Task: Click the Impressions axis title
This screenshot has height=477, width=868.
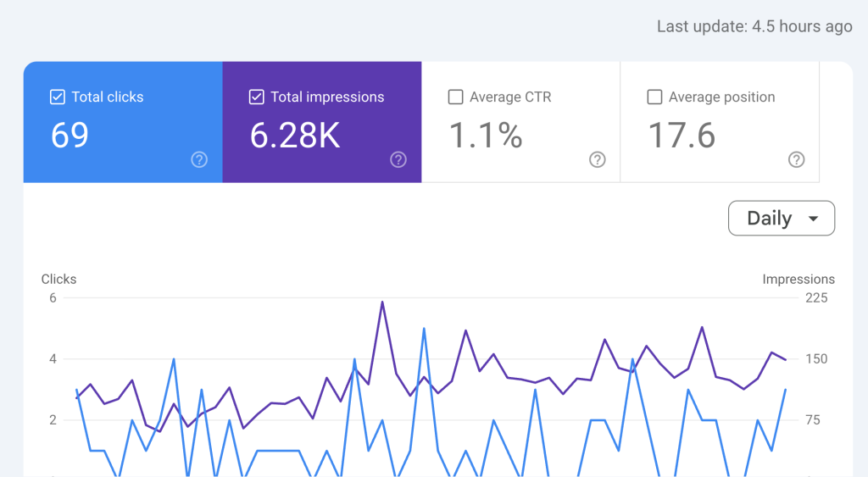Action: 798,280
